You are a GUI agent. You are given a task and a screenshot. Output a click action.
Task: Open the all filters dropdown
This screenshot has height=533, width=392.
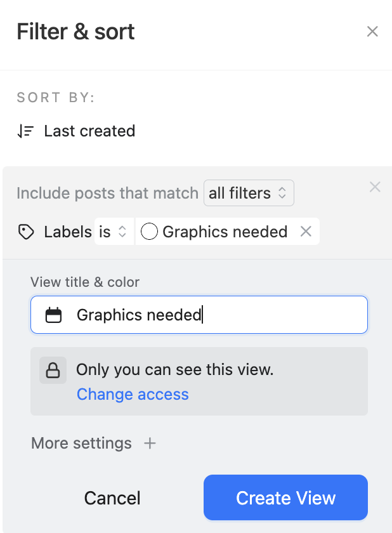coord(249,193)
